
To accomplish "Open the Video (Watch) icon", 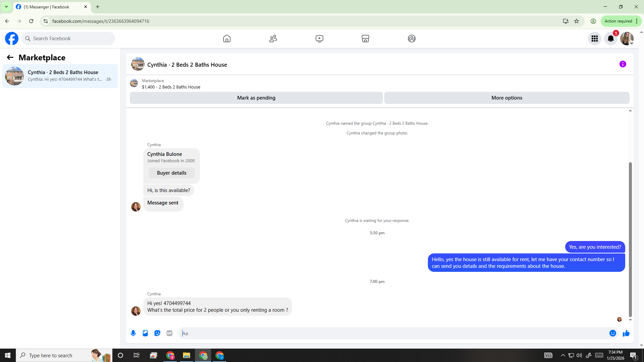I will tap(319, 39).
